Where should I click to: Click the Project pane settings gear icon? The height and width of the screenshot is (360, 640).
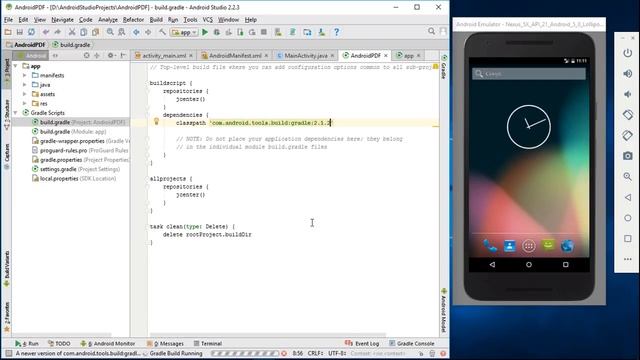[x=111, y=55]
